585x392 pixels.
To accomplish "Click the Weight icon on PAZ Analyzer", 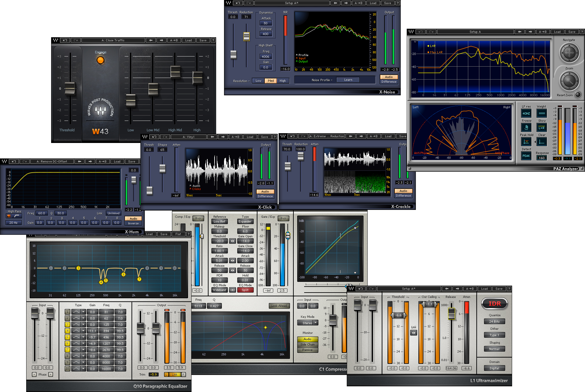I will coord(541,113).
